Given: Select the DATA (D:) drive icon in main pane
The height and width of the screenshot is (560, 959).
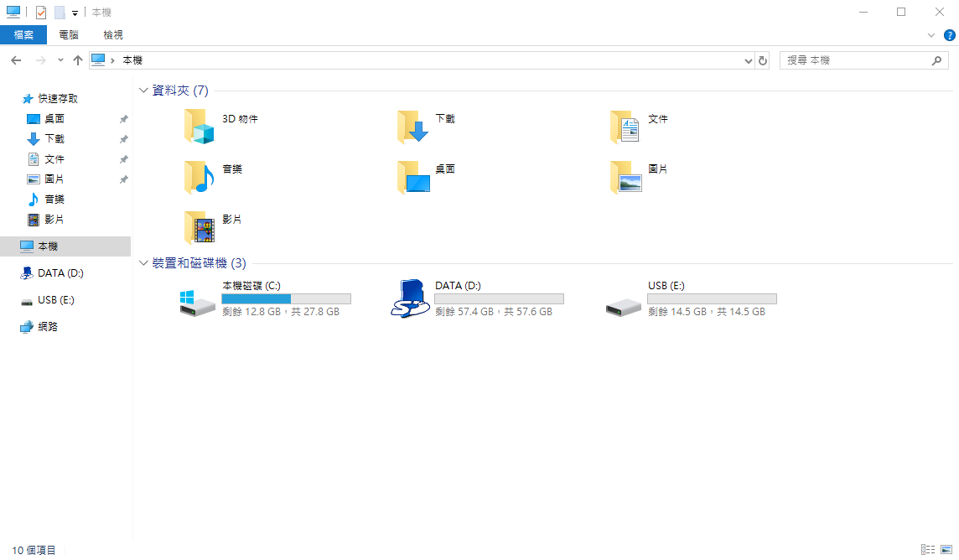Looking at the screenshot, I should (410, 299).
